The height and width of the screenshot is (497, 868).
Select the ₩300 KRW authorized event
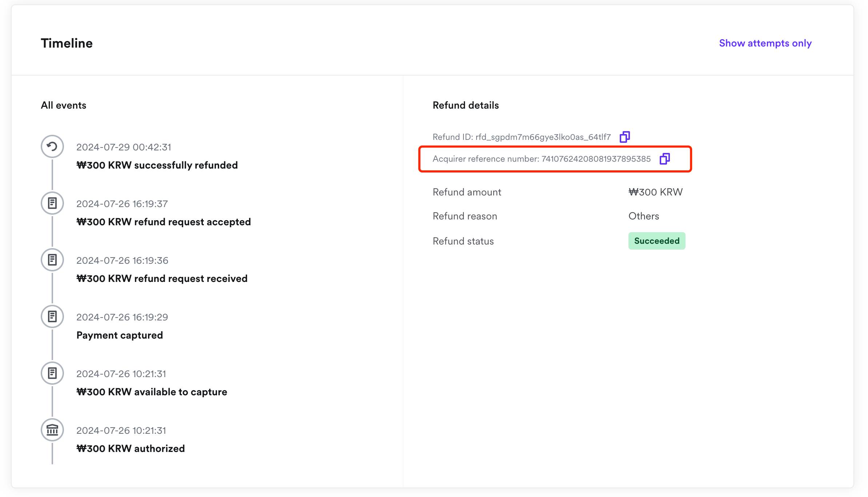tap(131, 448)
